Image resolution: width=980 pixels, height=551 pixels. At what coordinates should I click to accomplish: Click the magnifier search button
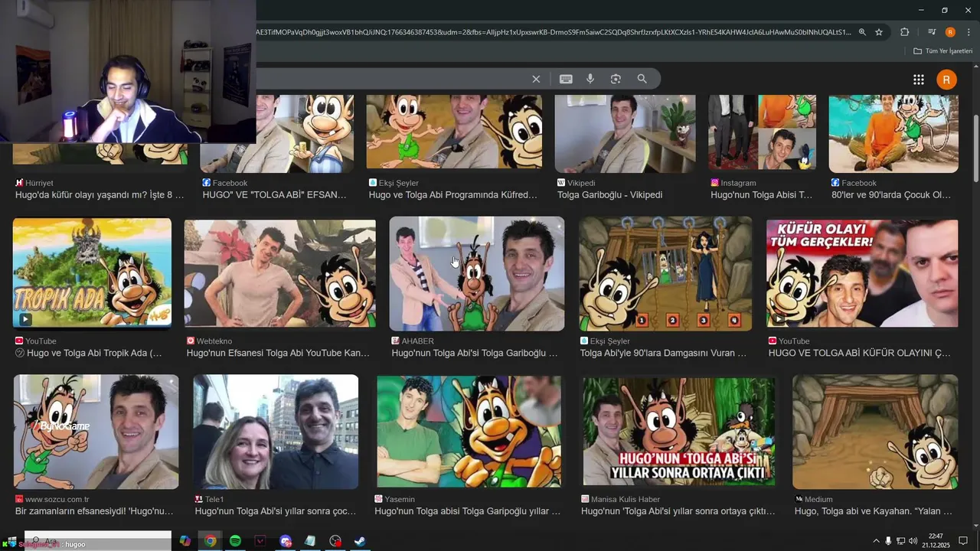[642, 79]
